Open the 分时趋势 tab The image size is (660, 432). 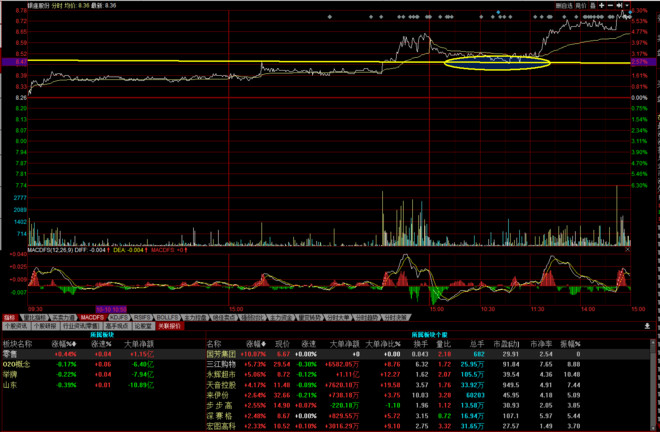pyautogui.click(x=367, y=317)
